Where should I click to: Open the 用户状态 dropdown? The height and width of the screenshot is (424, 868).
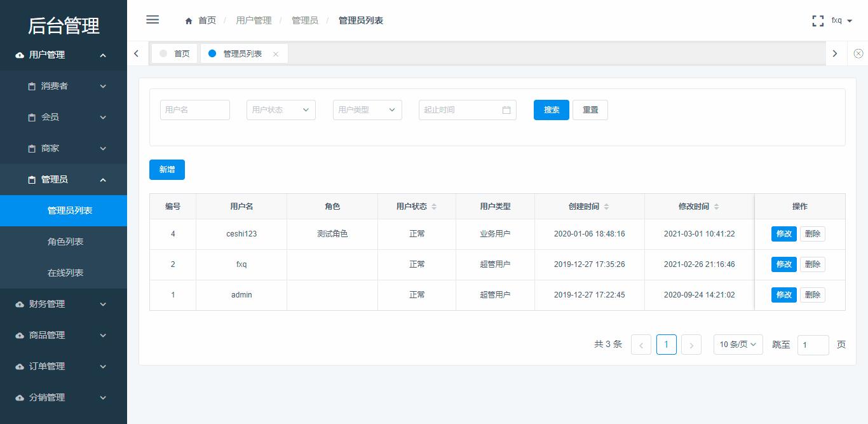coord(281,109)
